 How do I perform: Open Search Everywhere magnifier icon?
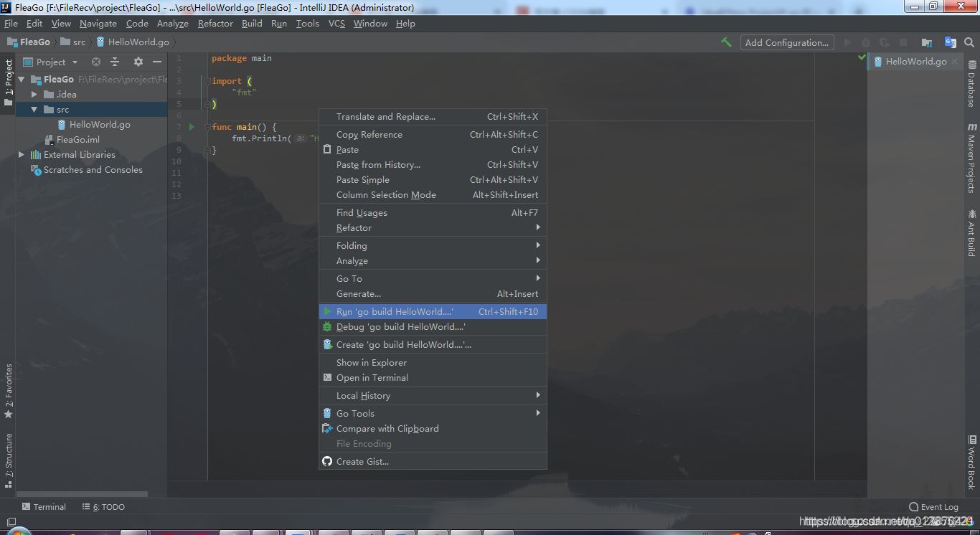969,42
